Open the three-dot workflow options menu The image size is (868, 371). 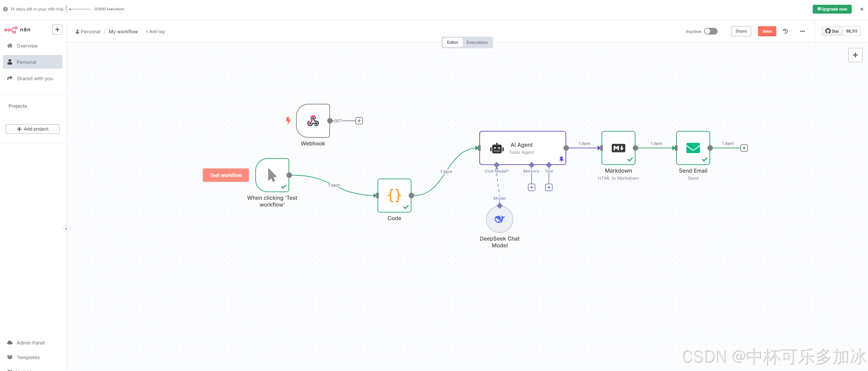(802, 31)
